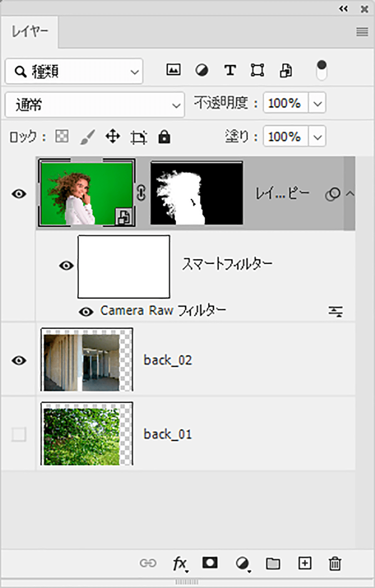The height and width of the screenshot is (588, 375).
Task: Toggle layer filtering switch
Action: (x=321, y=70)
